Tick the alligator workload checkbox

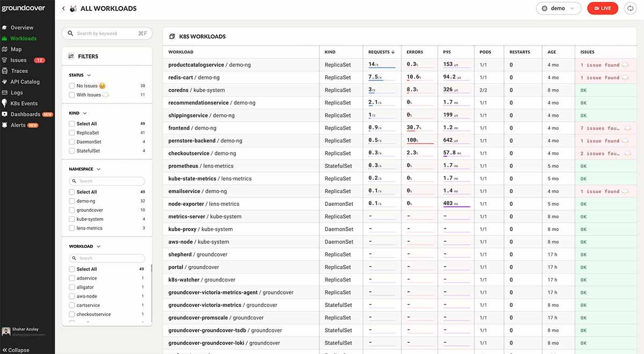tap(72, 287)
